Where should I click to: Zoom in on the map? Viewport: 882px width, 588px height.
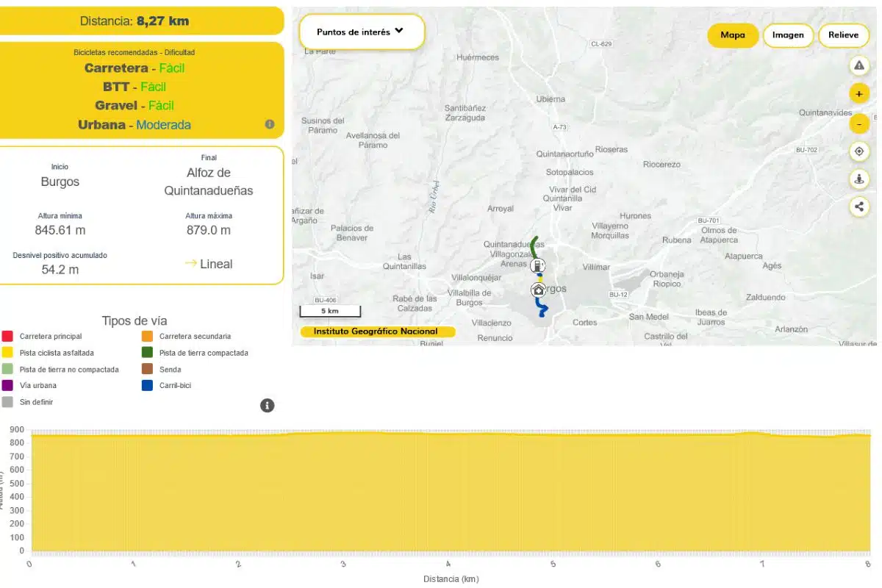(858, 94)
